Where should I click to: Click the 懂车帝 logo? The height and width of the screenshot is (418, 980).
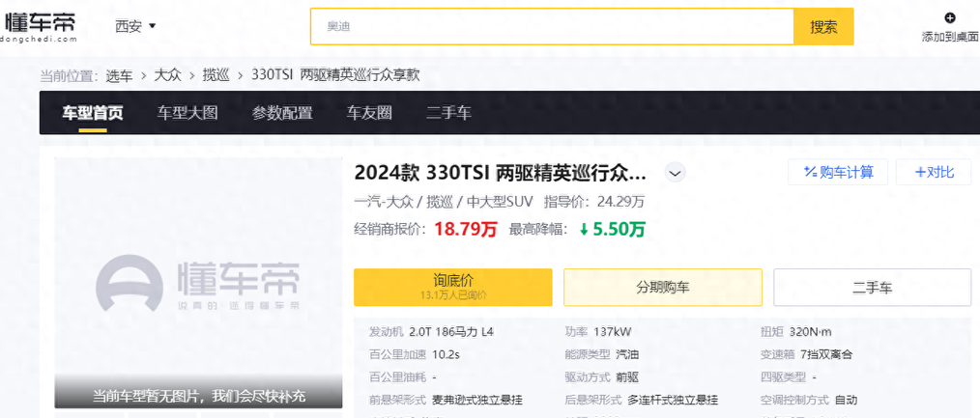(x=39, y=27)
